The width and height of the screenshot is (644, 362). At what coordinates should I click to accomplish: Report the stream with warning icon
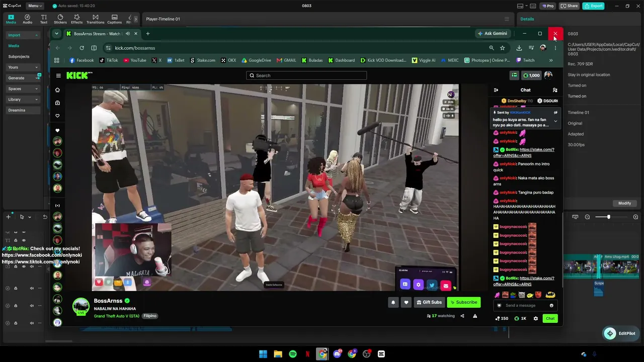coord(475,316)
